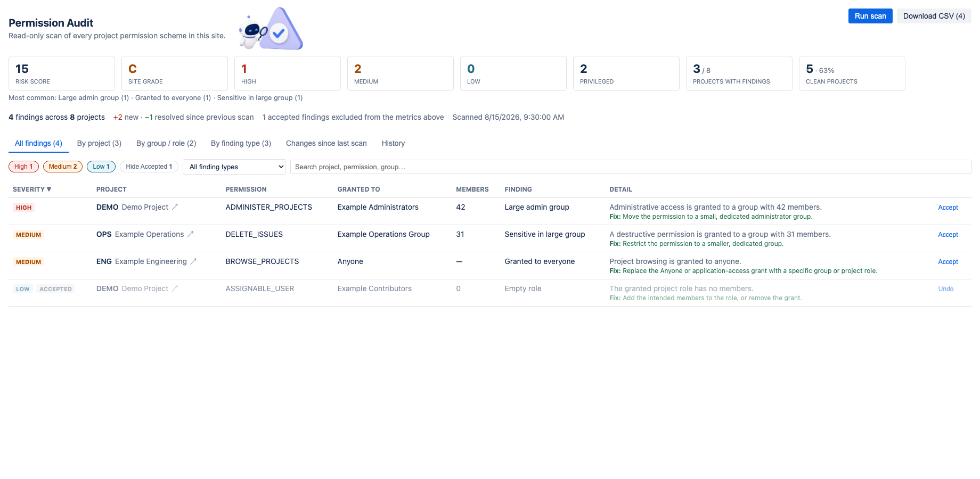This screenshot has height=479, width=980.
Task: Click the GRANTED TO column header
Action: click(x=358, y=189)
